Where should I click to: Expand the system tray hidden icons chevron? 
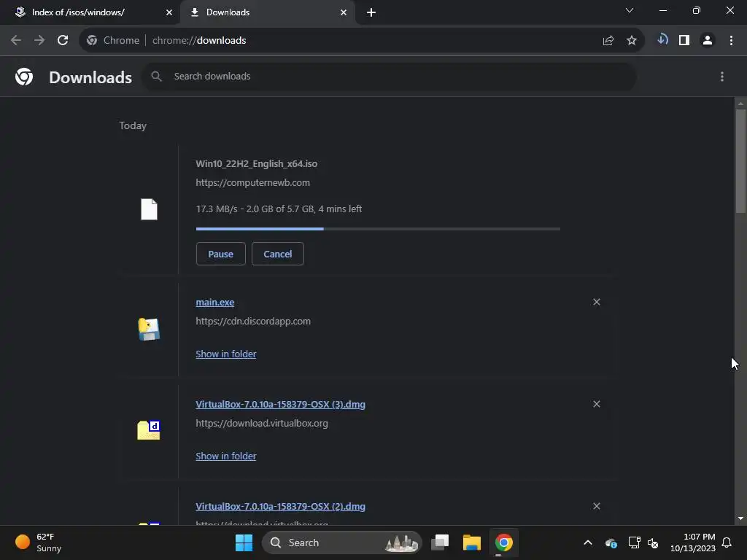tap(588, 542)
